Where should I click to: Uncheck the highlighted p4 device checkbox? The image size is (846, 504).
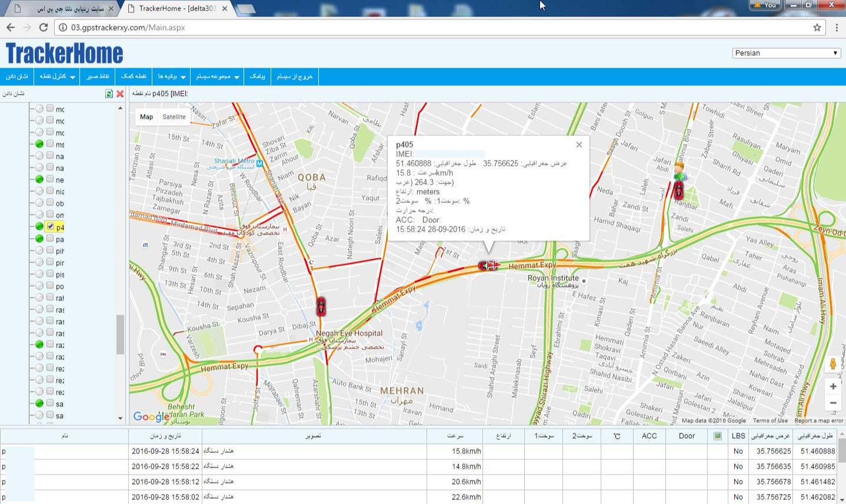[50, 226]
